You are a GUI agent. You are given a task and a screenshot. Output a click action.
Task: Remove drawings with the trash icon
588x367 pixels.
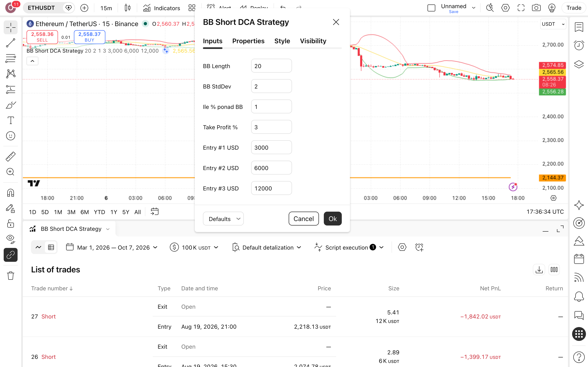(10, 276)
